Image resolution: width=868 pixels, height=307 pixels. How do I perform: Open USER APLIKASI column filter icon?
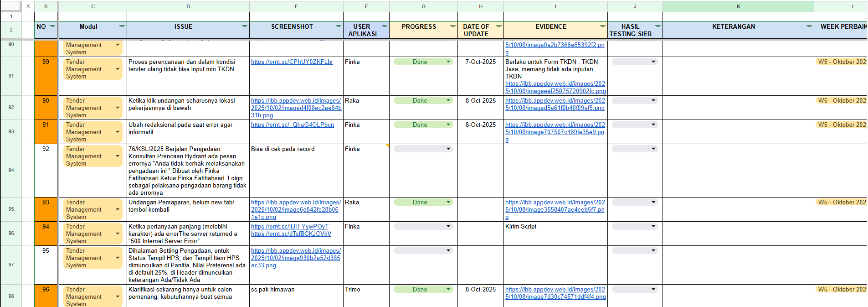(384, 27)
